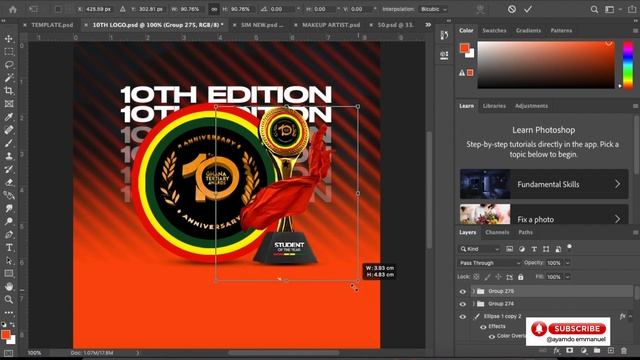Screen dimensions: 640x360
Task: Select the Clone Stamp tool
Action: (x=9, y=156)
